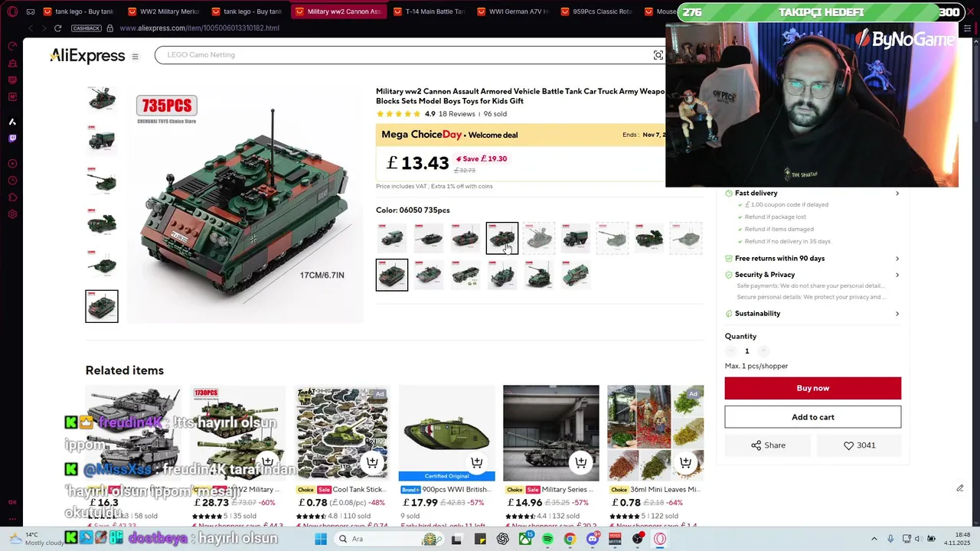Viewport: 980px width, 551px height.
Task: Open 'Military Series' related item image
Action: [551, 433]
